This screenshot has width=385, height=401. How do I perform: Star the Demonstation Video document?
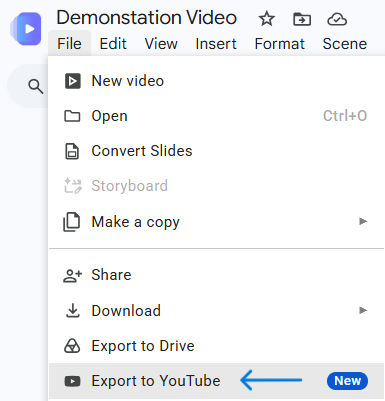267,19
